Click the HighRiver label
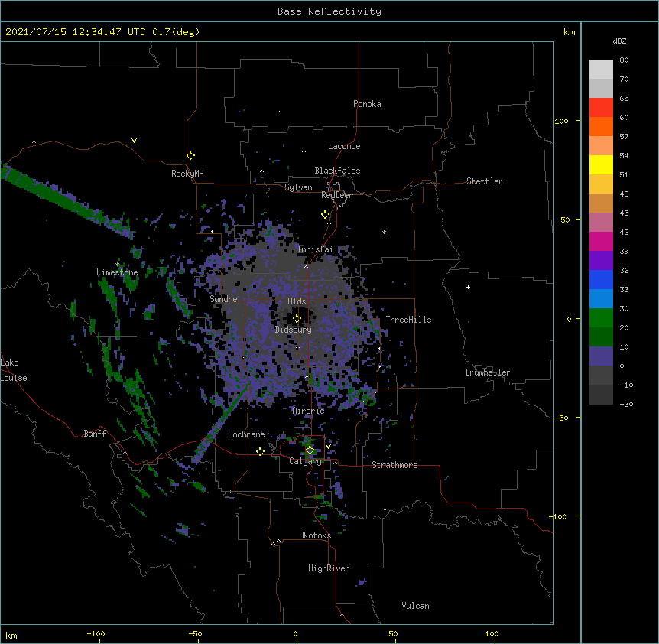The width and height of the screenshot is (659, 644). pos(328,568)
